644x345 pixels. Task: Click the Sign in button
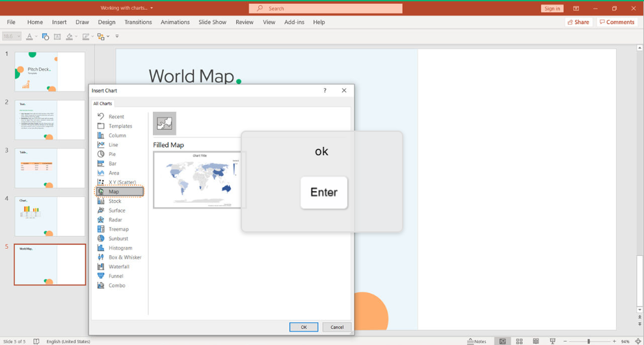[x=552, y=8]
